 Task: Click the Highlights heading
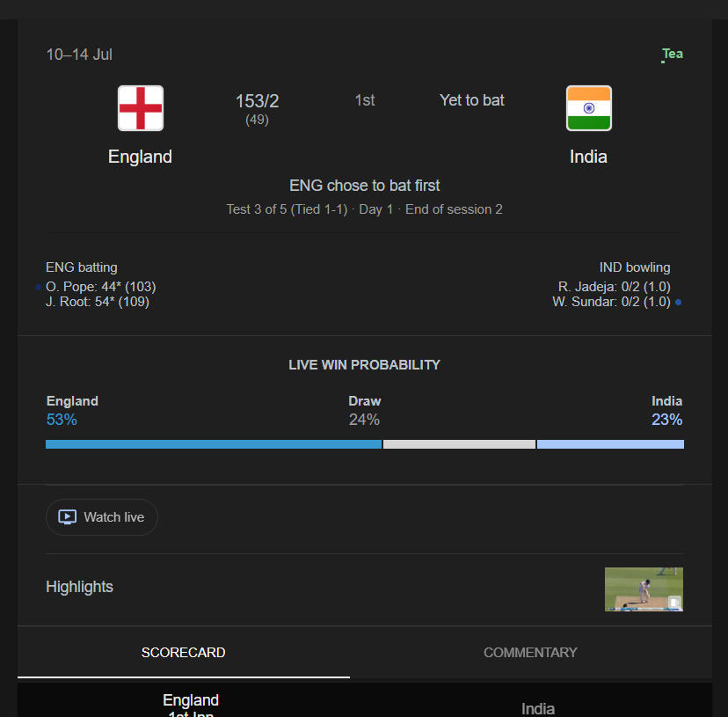(79, 587)
